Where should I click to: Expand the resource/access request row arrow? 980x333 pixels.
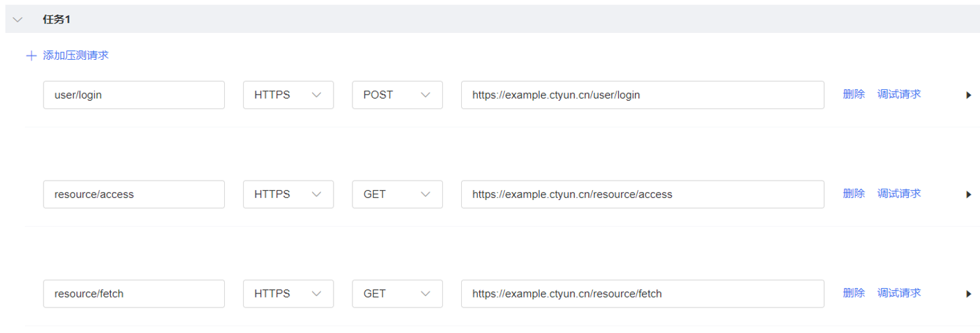pyautogui.click(x=969, y=195)
